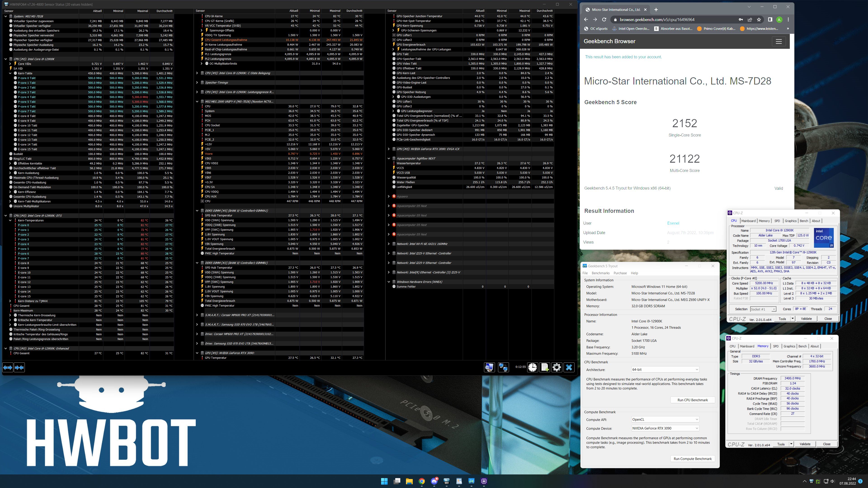Switch to the Mainboard tab in CPU-Z
Screen dimensions: 868x488
click(748, 221)
